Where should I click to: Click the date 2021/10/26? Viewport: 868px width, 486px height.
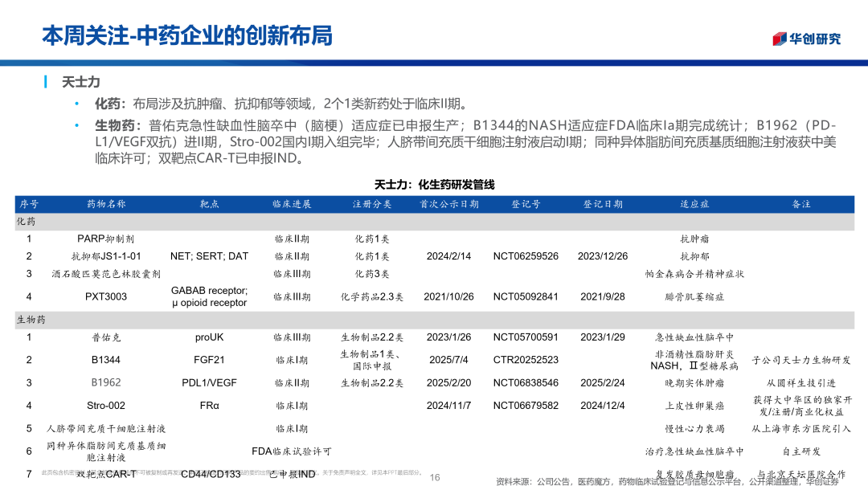(449, 296)
